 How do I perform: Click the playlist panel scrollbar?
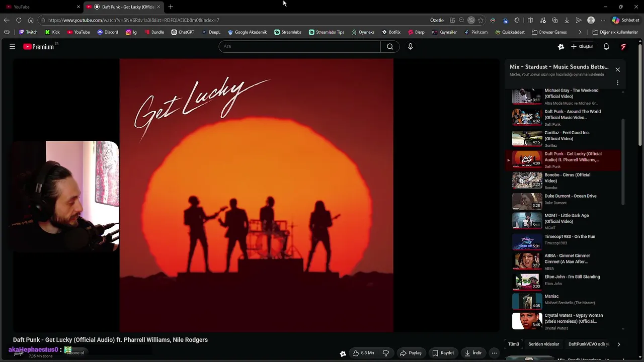pos(623,161)
